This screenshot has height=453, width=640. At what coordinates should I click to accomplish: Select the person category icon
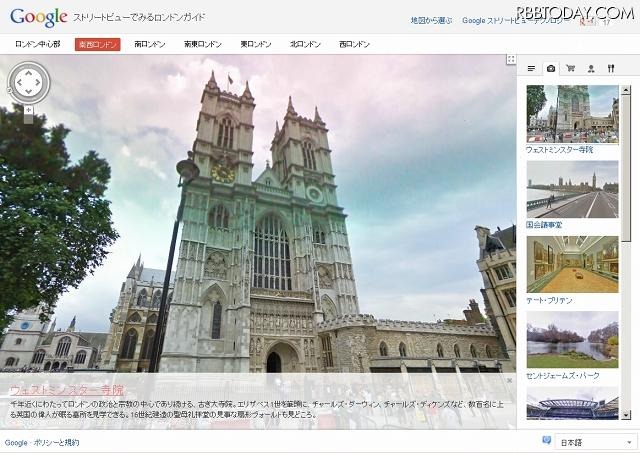(x=591, y=69)
